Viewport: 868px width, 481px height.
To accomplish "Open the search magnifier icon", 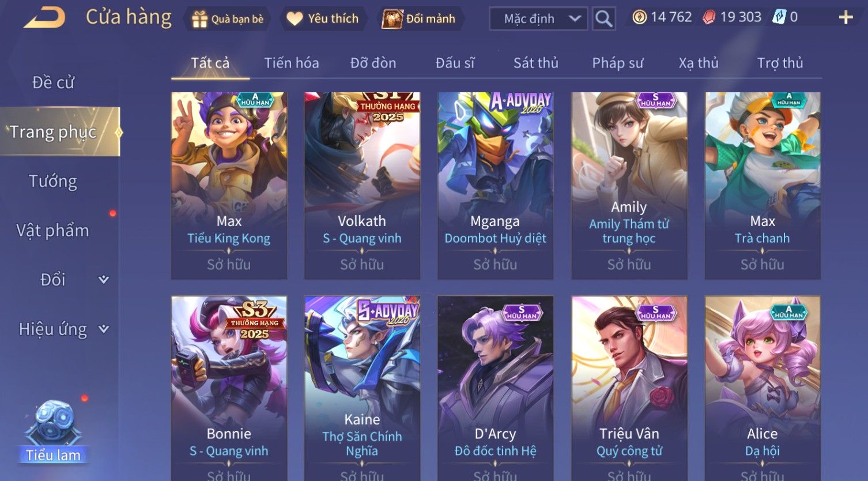I will pyautogui.click(x=603, y=18).
